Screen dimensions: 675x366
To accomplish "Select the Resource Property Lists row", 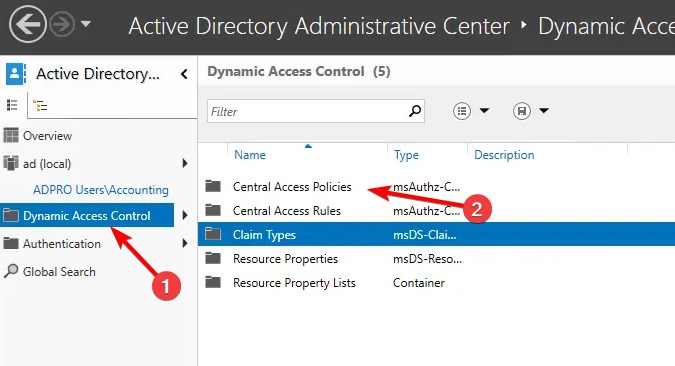I will [437, 283].
